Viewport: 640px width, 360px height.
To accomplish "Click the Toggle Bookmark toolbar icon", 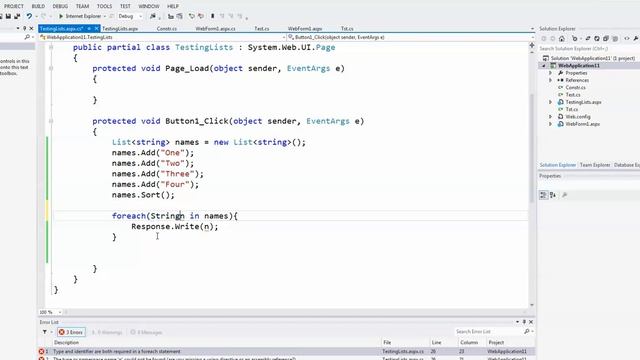I will click(x=212, y=16).
